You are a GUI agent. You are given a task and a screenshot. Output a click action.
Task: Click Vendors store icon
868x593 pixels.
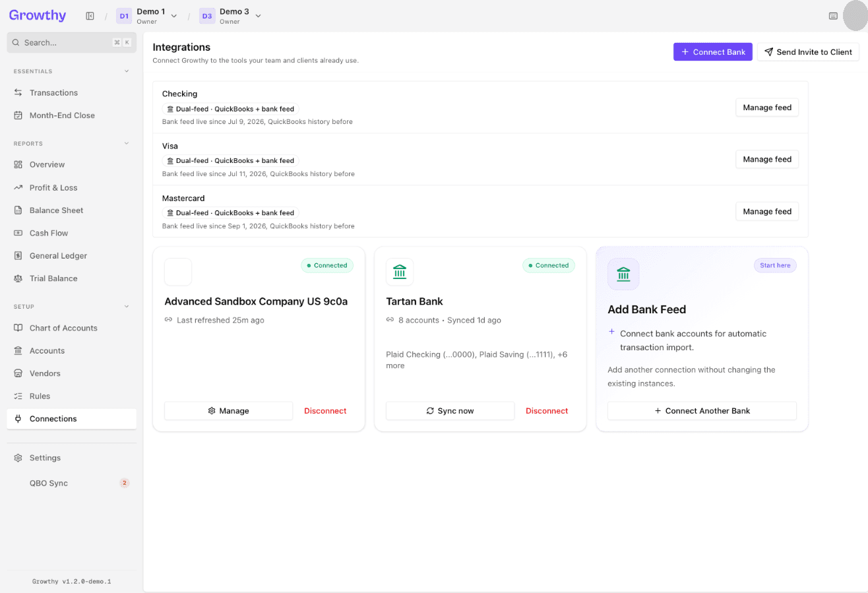point(18,374)
